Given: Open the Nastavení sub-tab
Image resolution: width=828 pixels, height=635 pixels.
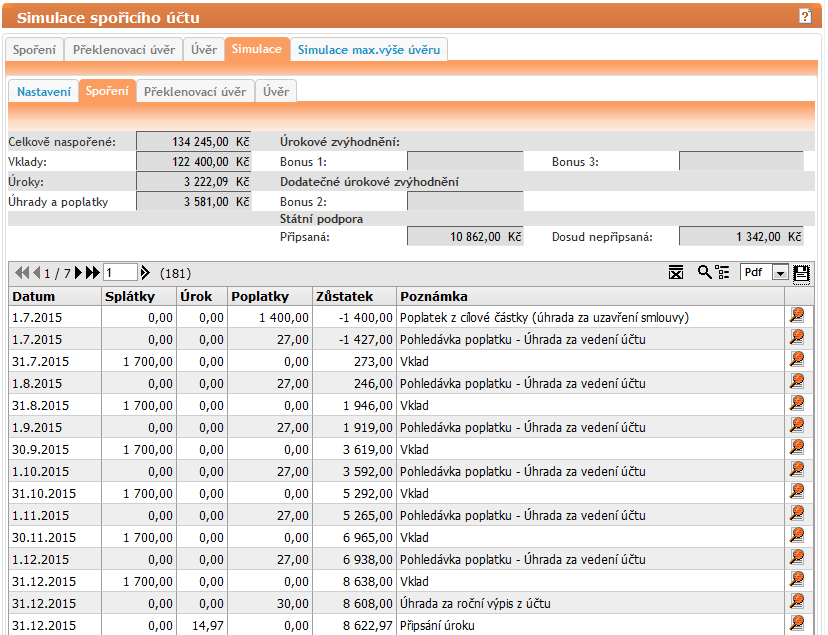Looking at the screenshot, I should coord(44,91).
